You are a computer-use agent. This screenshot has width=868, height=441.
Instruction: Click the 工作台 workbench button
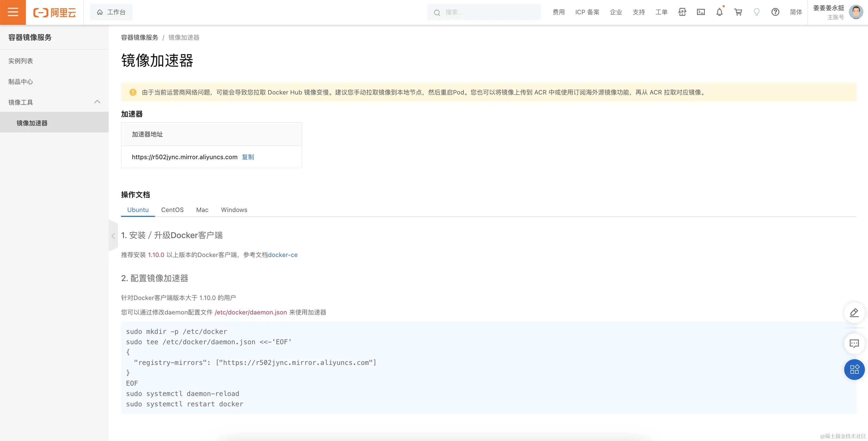(x=111, y=12)
